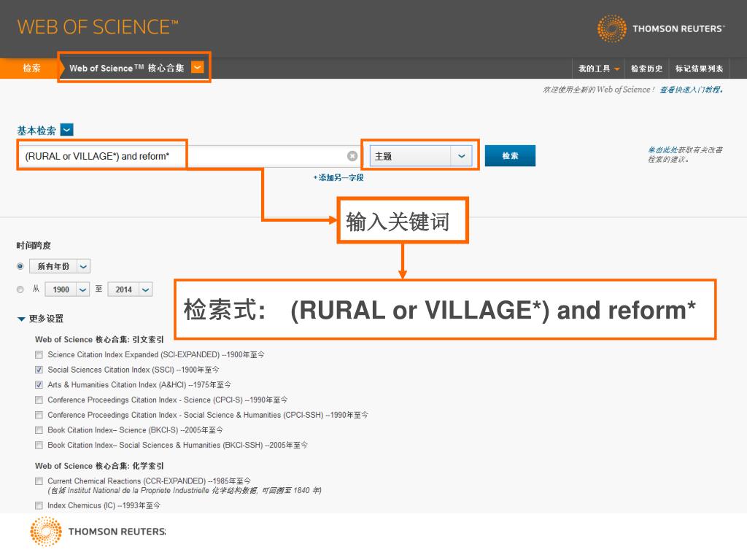Image resolution: width=747 pixels, height=560 pixels.
Task: Open the 所有年份 dropdown
Action: point(60,266)
